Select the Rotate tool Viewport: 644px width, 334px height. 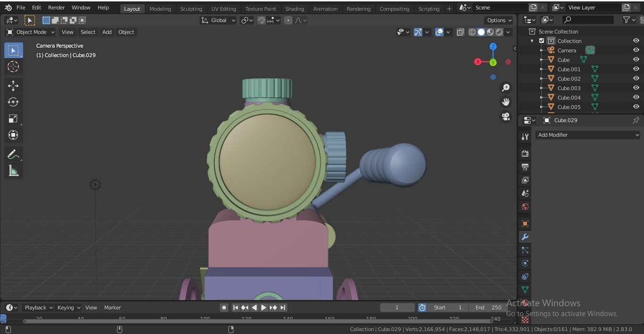[13, 102]
